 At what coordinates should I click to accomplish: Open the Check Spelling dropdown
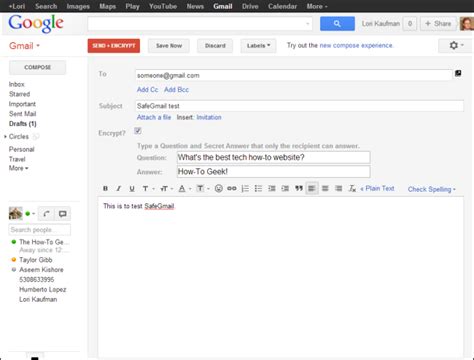(x=431, y=189)
